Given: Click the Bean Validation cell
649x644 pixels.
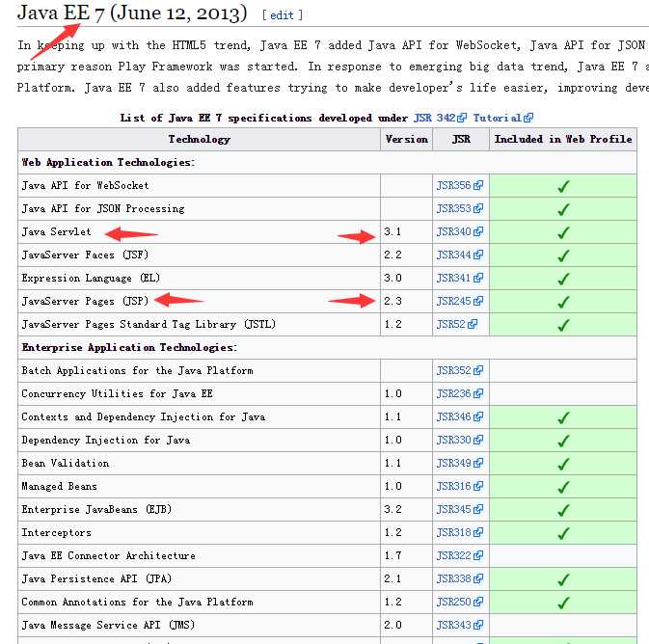Looking at the screenshot, I should (199, 463).
